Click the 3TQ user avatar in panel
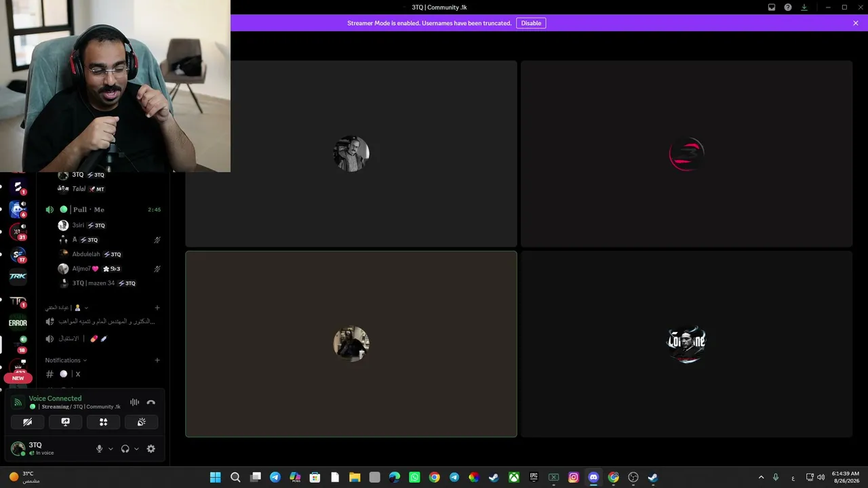Image resolution: width=868 pixels, height=488 pixels. click(x=18, y=449)
